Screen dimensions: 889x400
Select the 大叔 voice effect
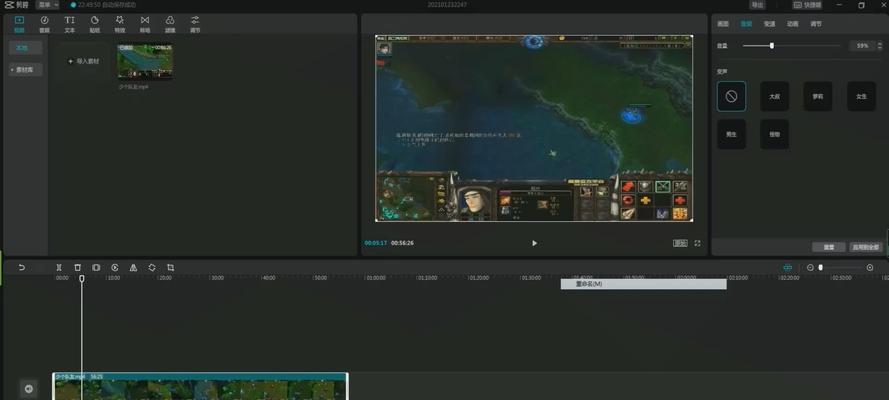tap(774, 96)
